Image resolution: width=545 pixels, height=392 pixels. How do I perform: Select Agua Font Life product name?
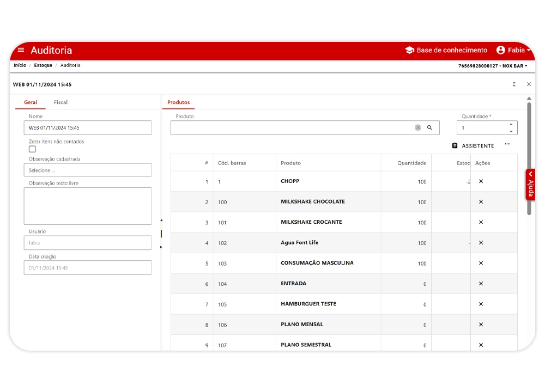[x=299, y=243]
